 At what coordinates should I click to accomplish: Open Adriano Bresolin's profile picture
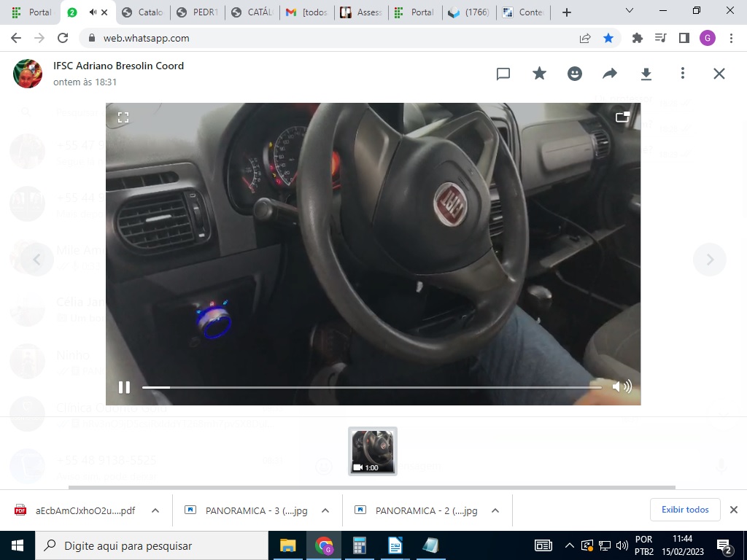coord(28,74)
